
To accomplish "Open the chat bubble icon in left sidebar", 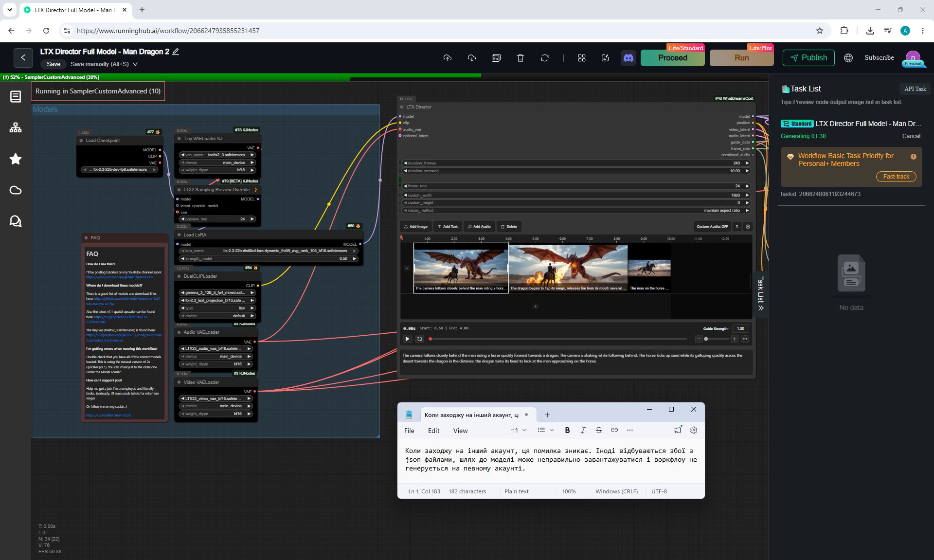I will 16,221.
